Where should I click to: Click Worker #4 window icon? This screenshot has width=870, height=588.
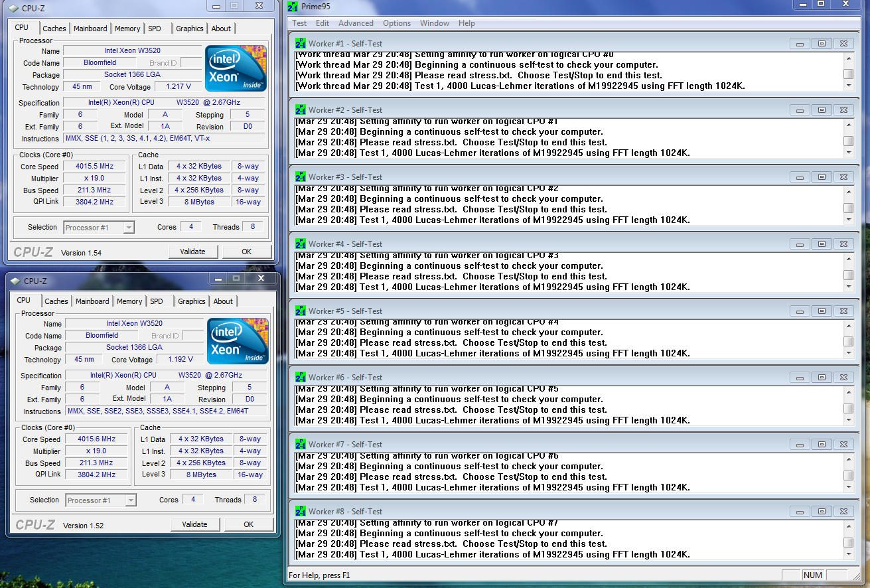tap(301, 244)
